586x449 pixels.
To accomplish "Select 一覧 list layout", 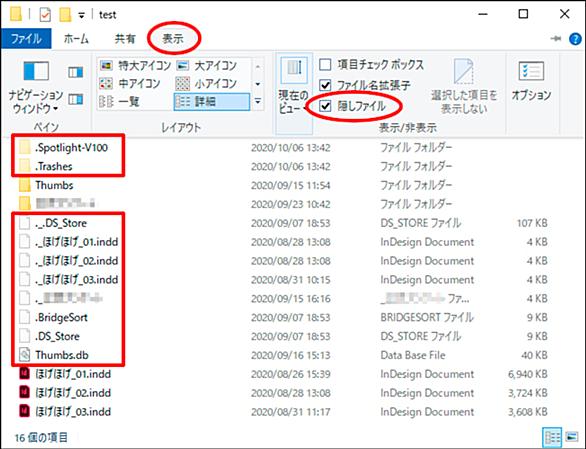I will [120, 101].
